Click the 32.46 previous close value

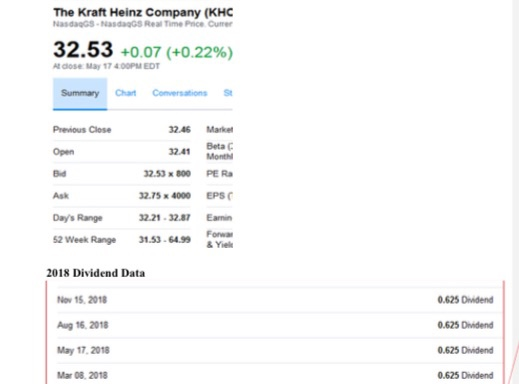point(179,130)
